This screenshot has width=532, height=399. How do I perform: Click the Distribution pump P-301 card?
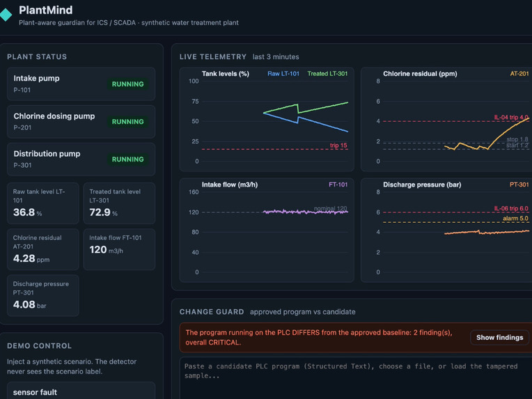(81, 159)
